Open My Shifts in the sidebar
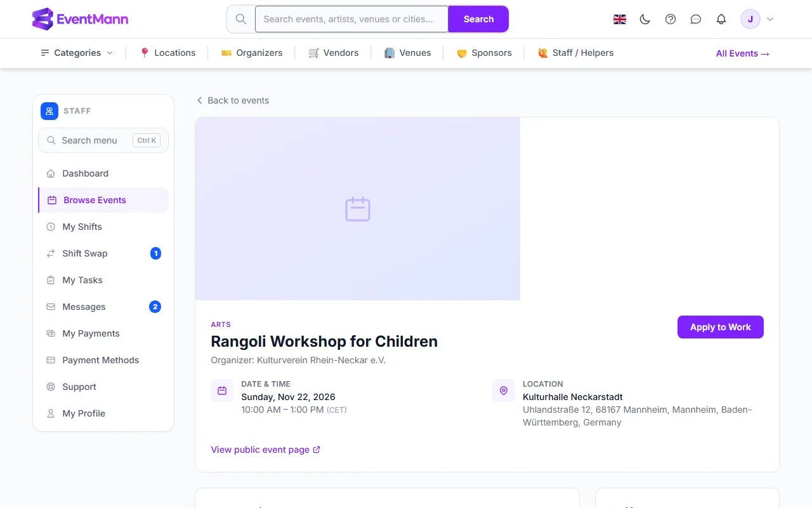Image resolution: width=812 pixels, height=508 pixels. coord(103,227)
